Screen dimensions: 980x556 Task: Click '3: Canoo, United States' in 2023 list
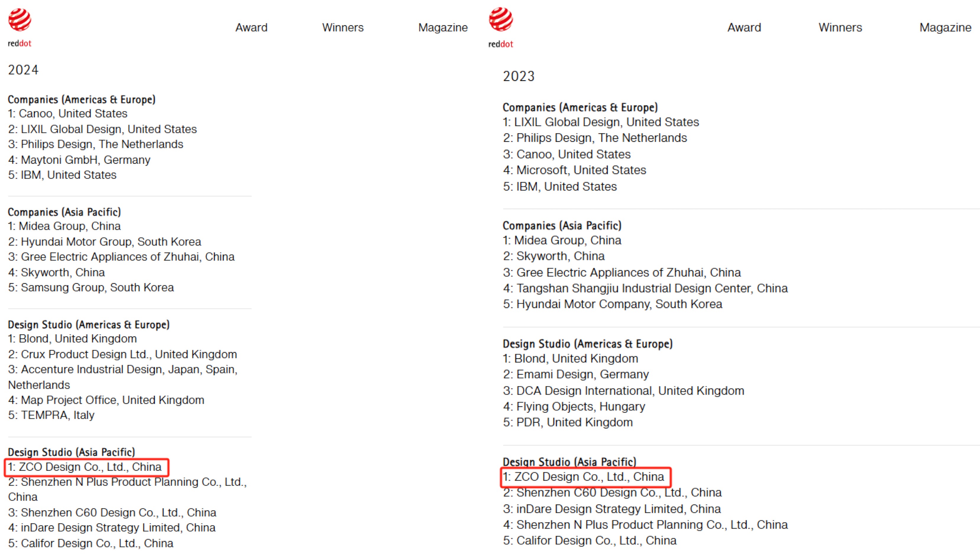[567, 154]
